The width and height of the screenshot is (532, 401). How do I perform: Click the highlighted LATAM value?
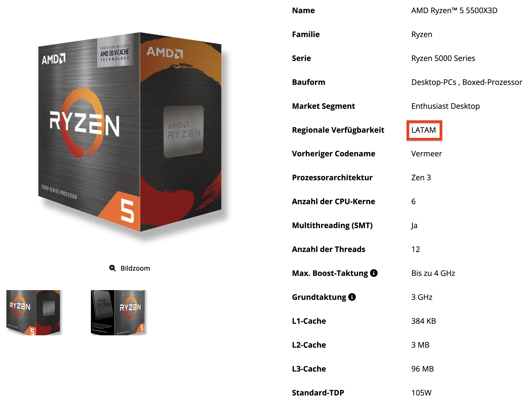coord(424,130)
